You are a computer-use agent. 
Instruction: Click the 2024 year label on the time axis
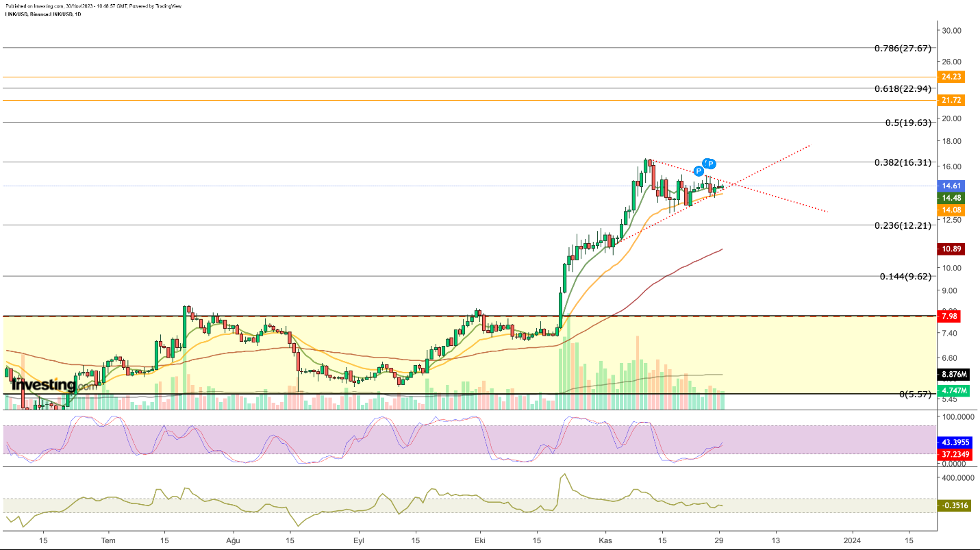pyautogui.click(x=853, y=540)
